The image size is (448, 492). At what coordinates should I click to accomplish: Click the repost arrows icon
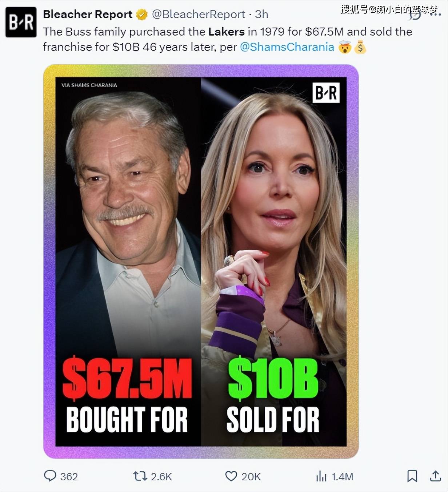[140, 476]
